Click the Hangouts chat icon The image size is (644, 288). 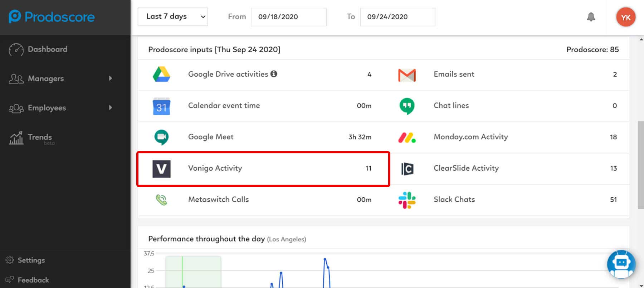click(407, 106)
